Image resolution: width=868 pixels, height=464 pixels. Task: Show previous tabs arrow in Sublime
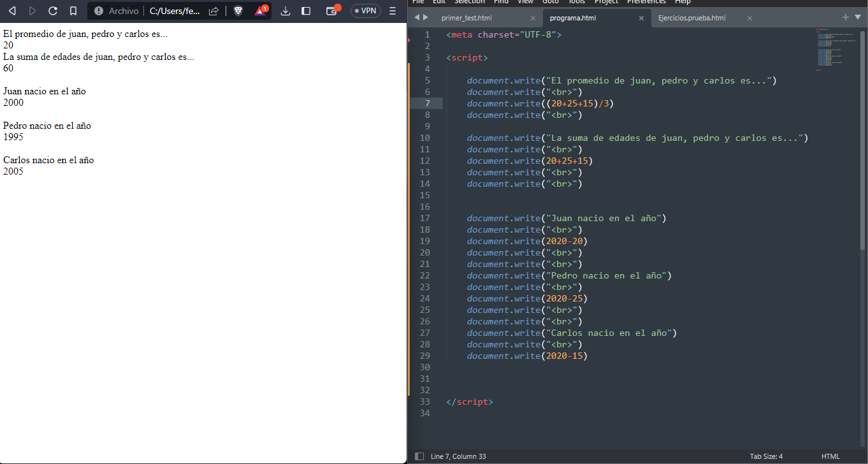pos(417,18)
